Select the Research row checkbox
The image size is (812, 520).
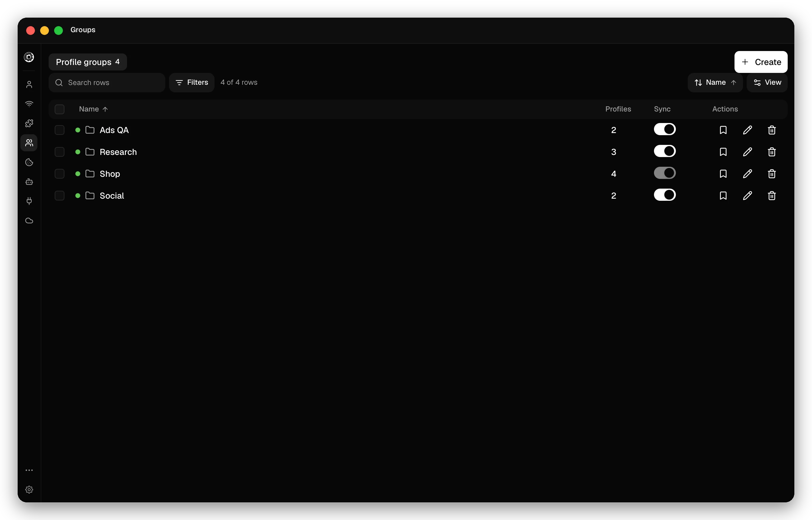[60, 152]
